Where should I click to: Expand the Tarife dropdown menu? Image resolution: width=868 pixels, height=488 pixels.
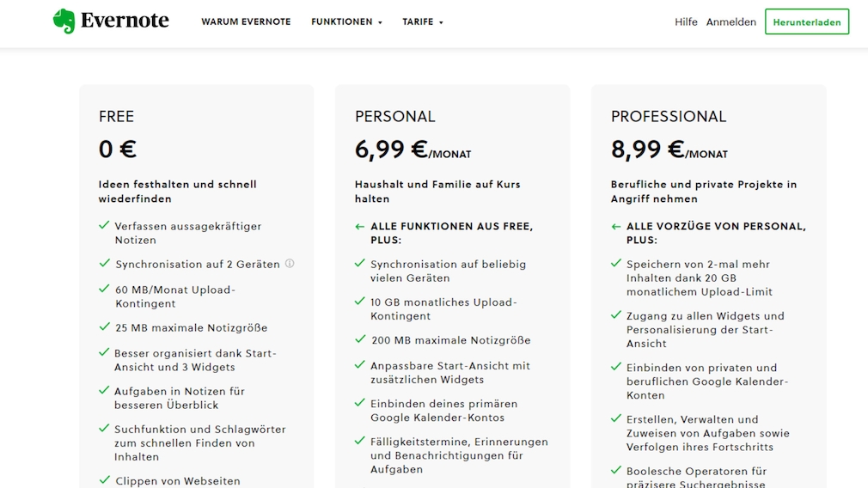pos(422,22)
